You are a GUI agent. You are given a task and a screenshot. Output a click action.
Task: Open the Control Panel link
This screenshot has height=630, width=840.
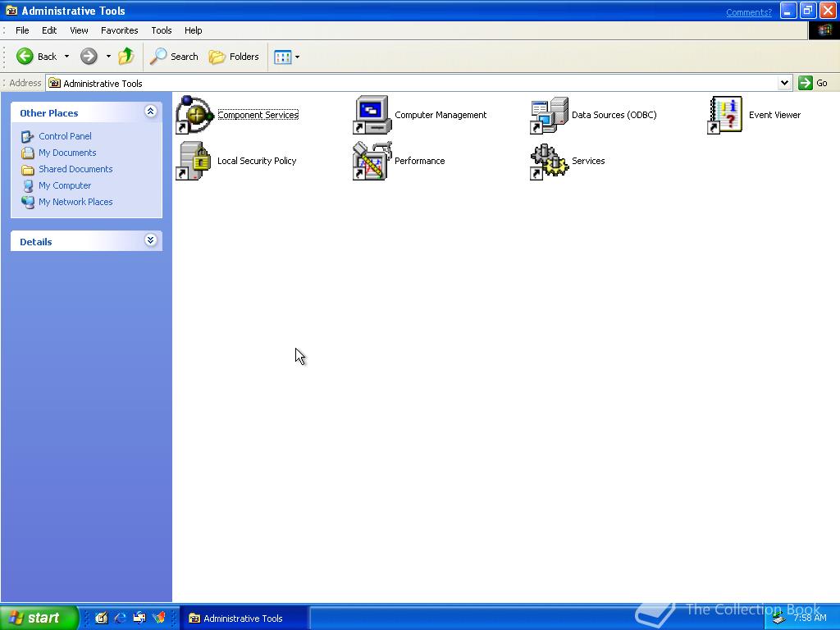pyautogui.click(x=65, y=136)
